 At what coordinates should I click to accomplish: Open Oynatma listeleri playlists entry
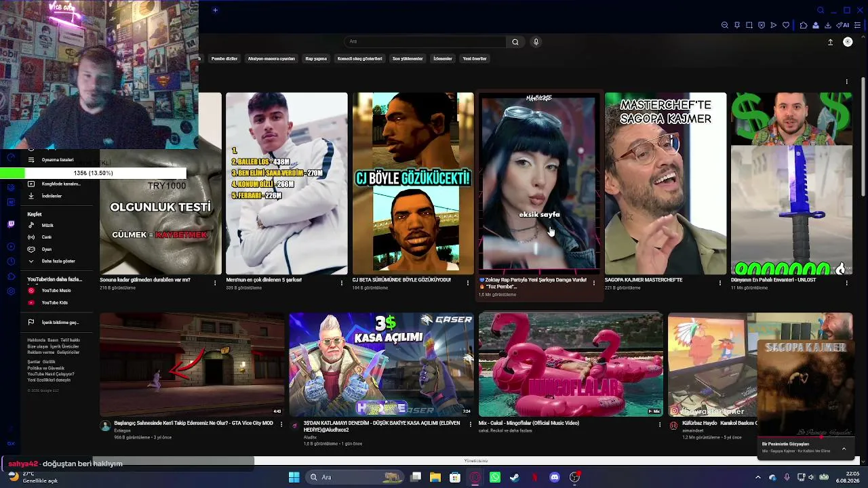[x=57, y=160]
